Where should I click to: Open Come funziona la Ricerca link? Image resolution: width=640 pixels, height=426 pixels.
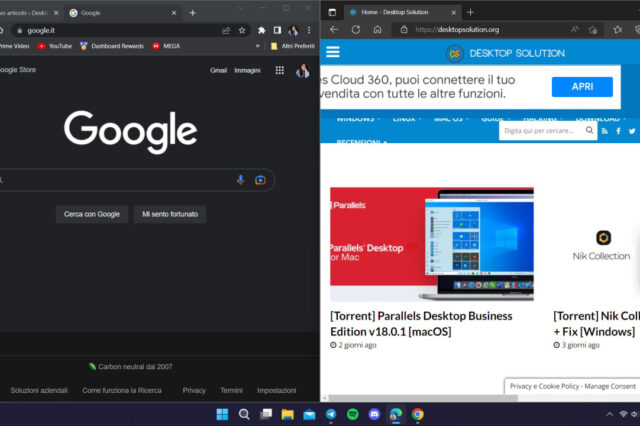(122, 390)
